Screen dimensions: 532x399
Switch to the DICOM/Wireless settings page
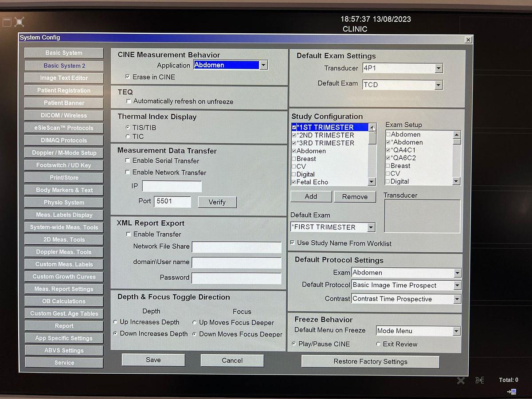[x=63, y=115]
